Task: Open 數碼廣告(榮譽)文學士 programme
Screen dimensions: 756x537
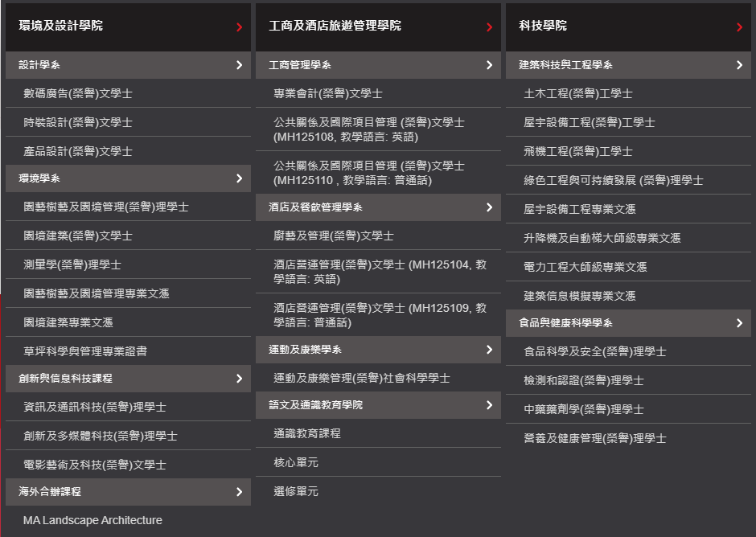Action: [x=78, y=94]
